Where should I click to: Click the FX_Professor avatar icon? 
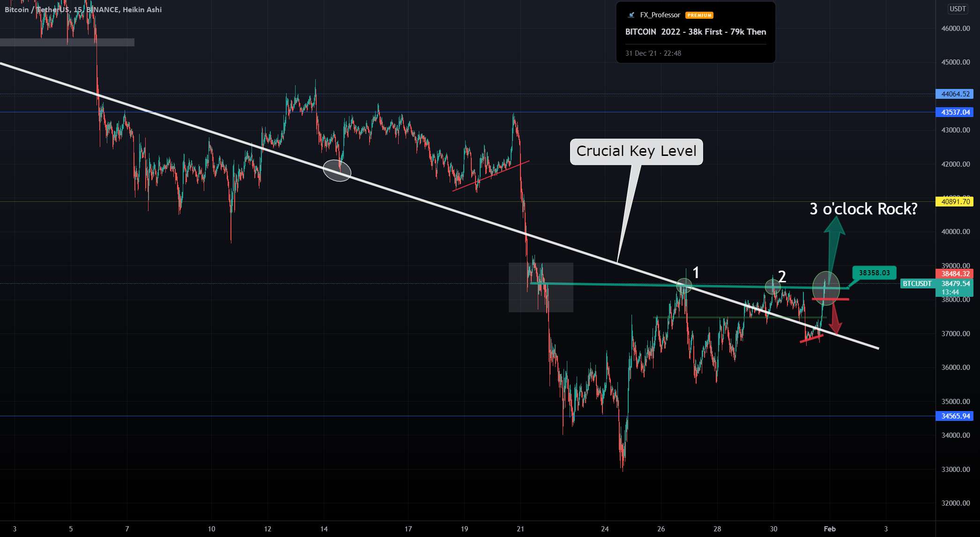[x=631, y=15]
